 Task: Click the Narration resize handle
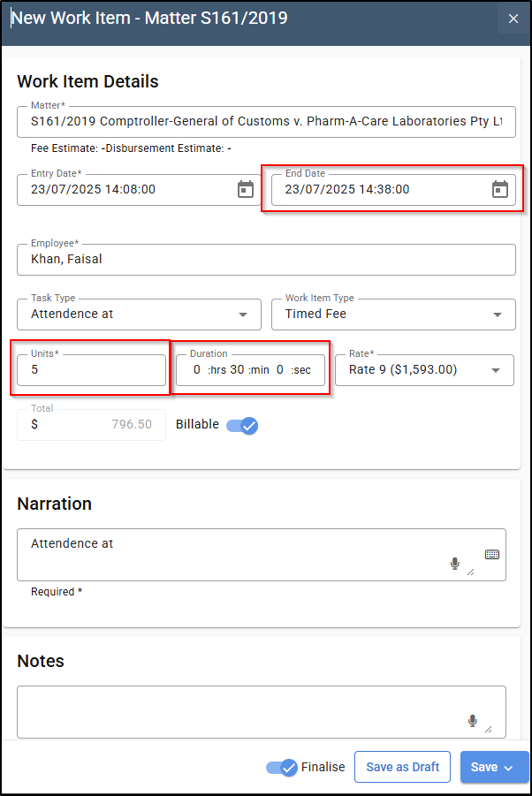pos(470,572)
